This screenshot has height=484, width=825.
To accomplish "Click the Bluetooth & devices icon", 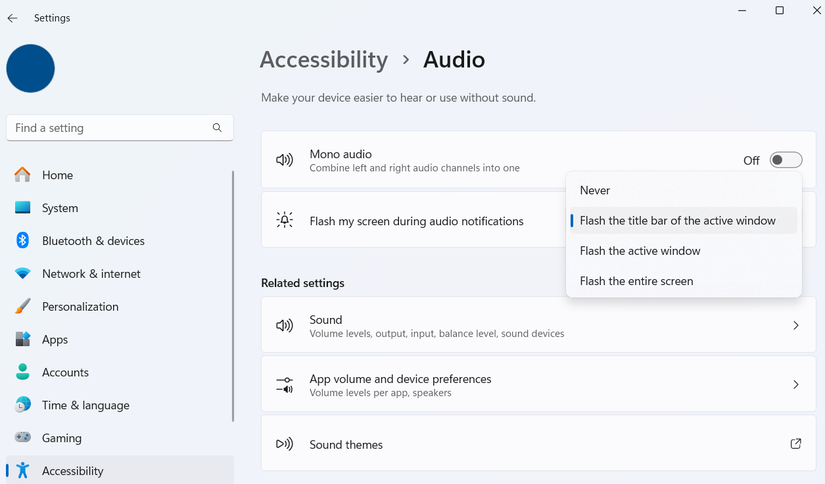I will tap(22, 241).
